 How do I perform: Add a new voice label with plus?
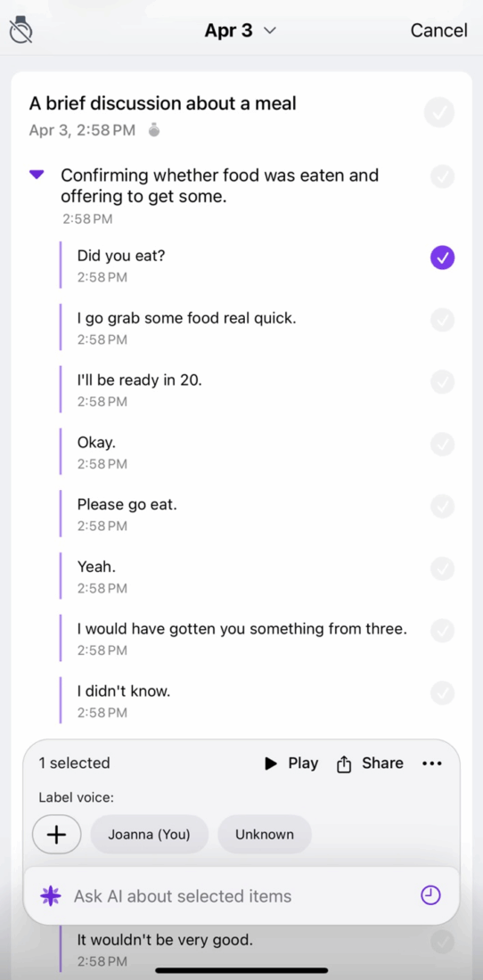[x=57, y=835]
